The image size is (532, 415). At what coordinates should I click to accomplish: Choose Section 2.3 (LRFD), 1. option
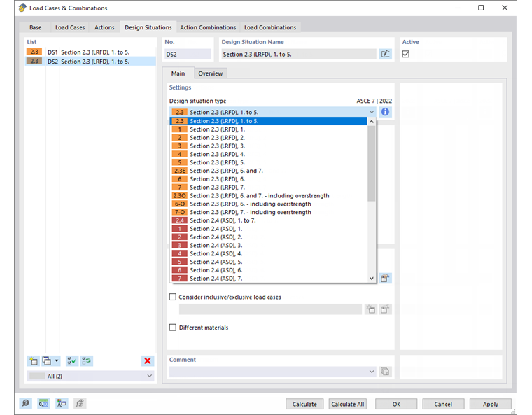(268, 129)
